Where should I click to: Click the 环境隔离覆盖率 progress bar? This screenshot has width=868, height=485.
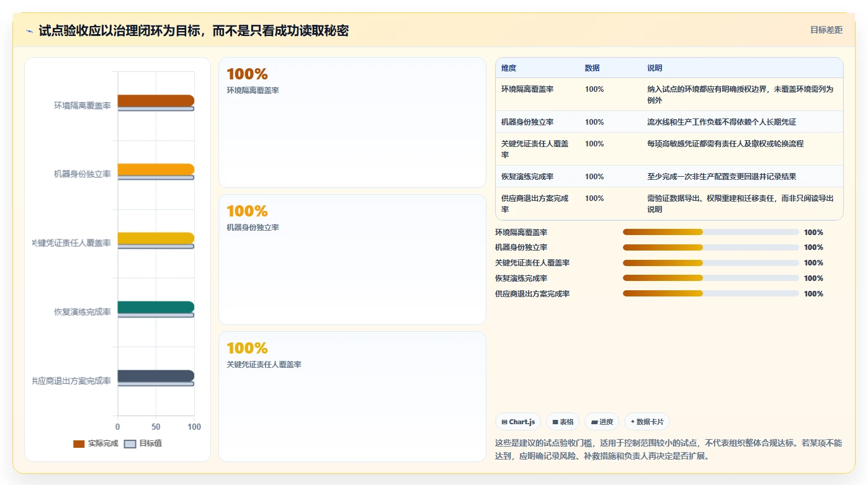pos(711,232)
